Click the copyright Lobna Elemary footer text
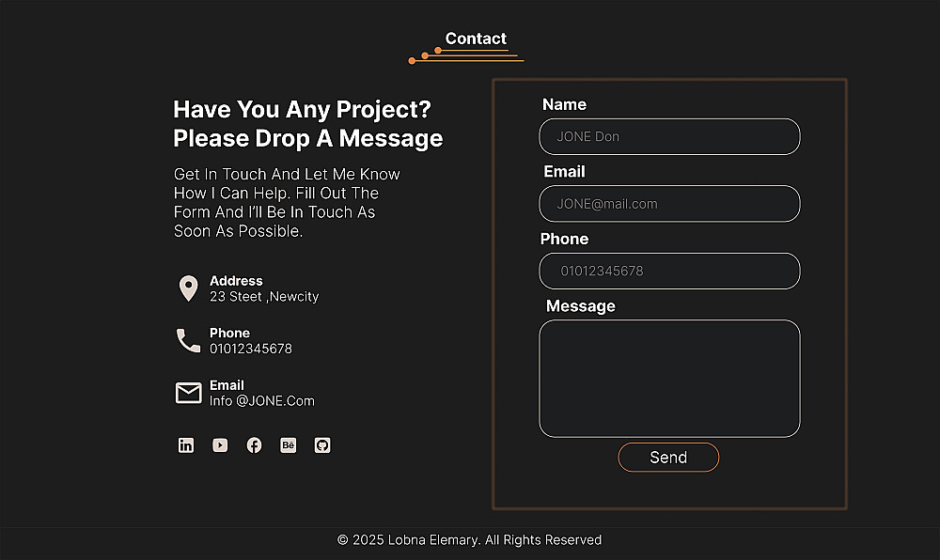The height and width of the screenshot is (560, 940). tap(469, 540)
